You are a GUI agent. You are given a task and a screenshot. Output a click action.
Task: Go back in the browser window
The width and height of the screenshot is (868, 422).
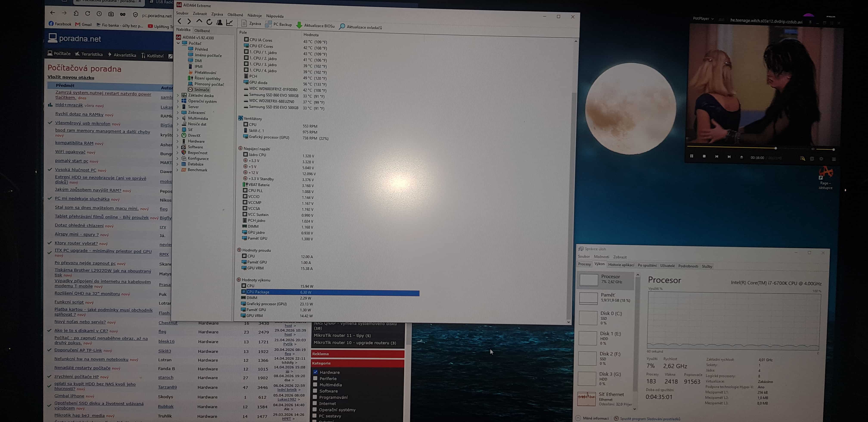52,13
